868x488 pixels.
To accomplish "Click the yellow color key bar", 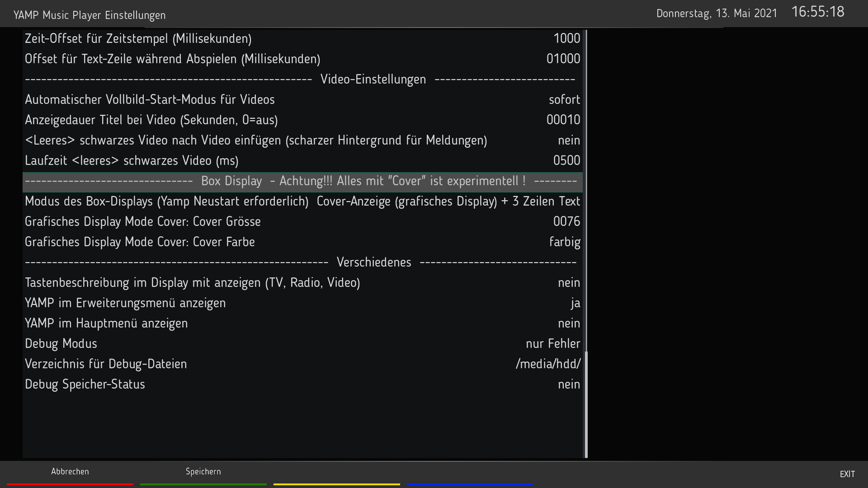I will 336,484.
